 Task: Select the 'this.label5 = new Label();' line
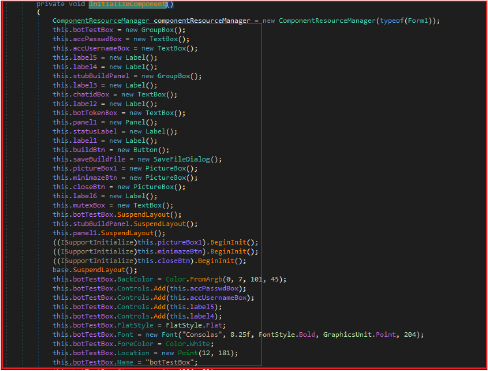click(105, 57)
